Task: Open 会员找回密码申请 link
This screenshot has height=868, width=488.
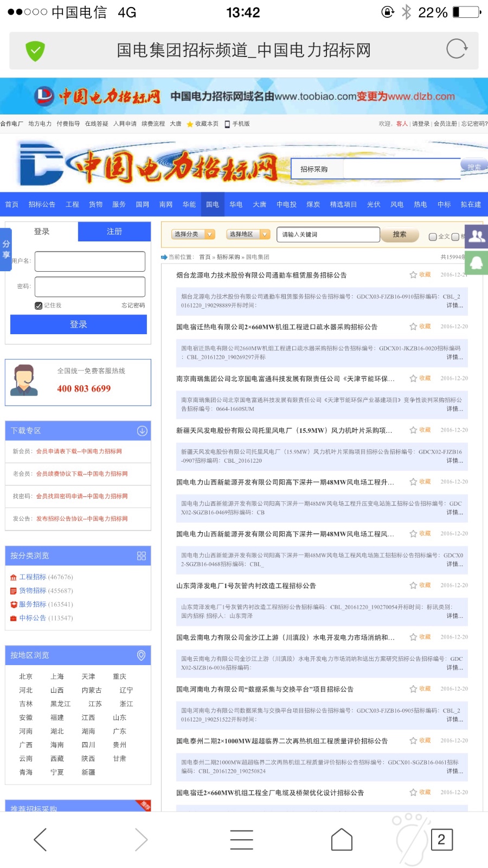Action: pos(82,496)
